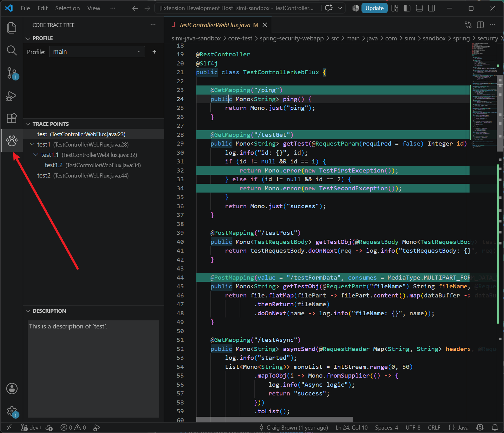Viewport: 504px width, 433px height.
Task: Click the VS Code logo icon
Action: click(9, 8)
